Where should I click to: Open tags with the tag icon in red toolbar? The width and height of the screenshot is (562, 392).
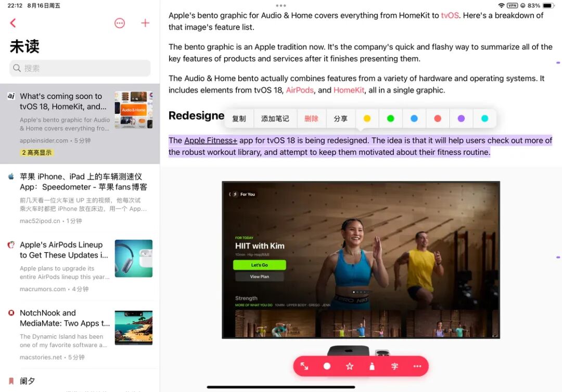pyautogui.click(x=372, y=366)
